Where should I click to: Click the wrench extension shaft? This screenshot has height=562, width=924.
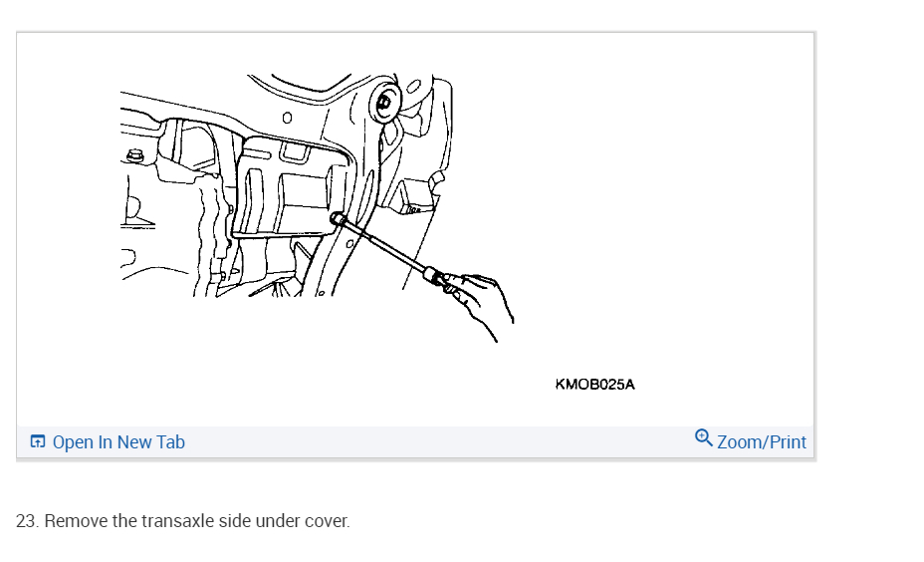tap(384, 246)
